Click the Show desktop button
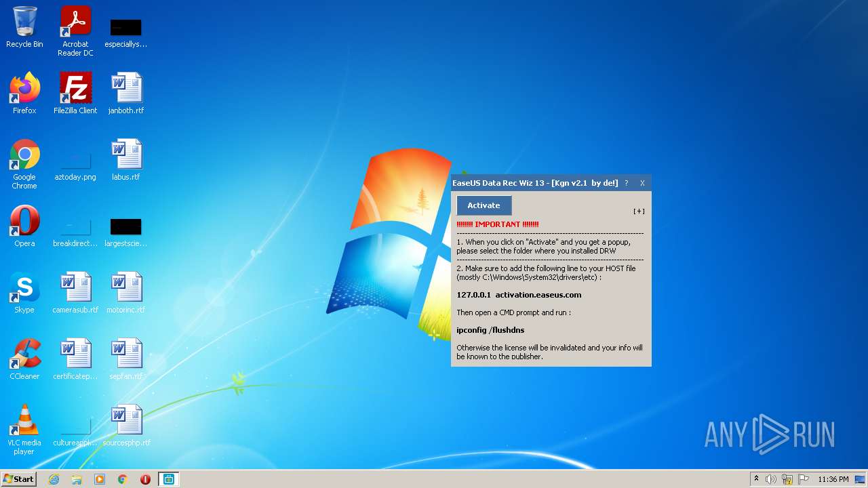The width and height of the screenshot is (868, 488). click(861, 479)
